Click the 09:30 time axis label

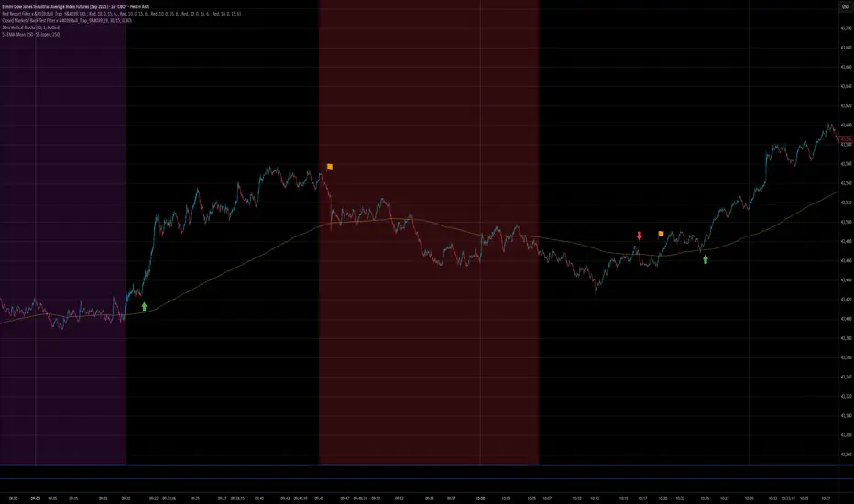tap(126, 498)
